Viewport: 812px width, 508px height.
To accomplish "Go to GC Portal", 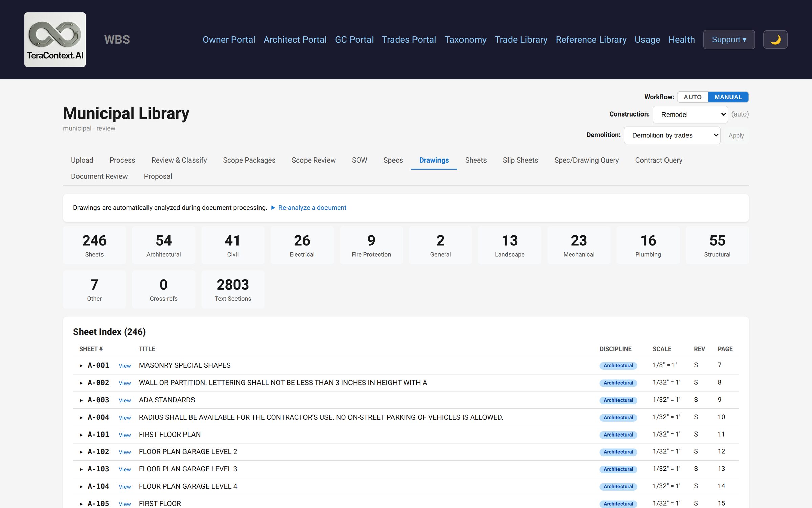I will pos(354,40).
